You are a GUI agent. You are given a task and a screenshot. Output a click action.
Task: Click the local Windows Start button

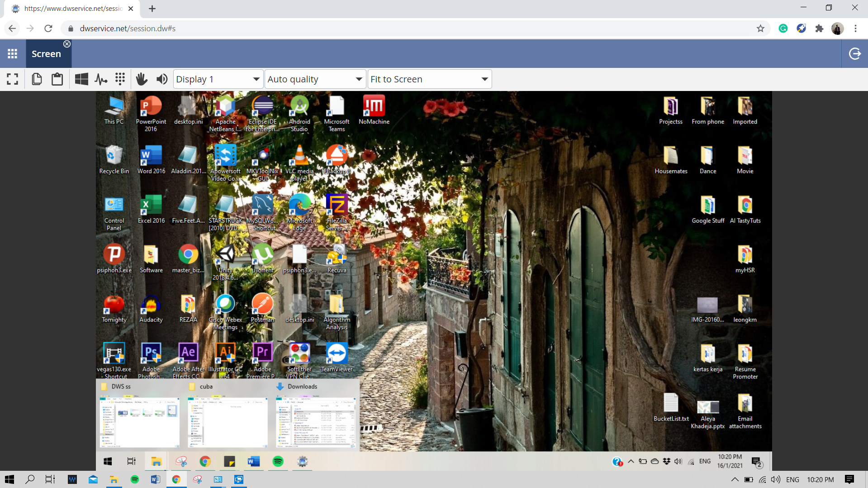(9, 479)
